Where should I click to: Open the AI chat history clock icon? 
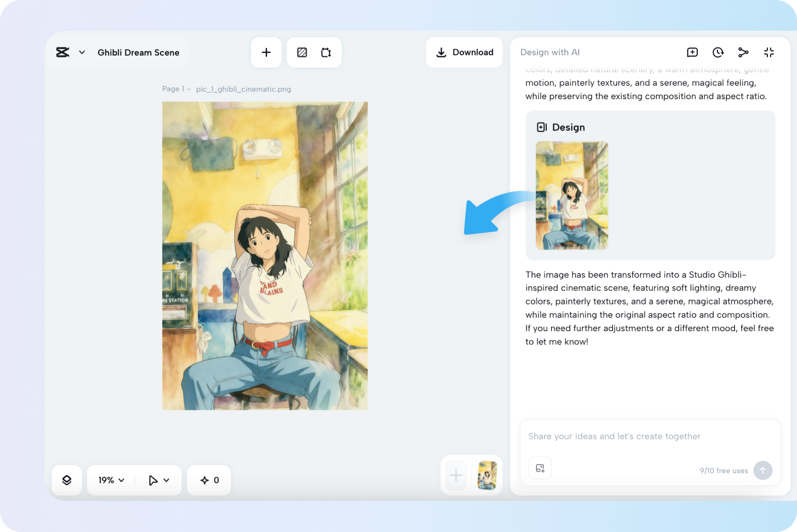pyautogui.click(x=718, y=52)
